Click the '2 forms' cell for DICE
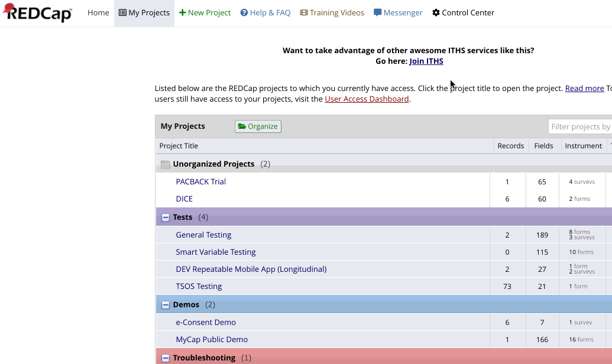The width and height of the screenshot is (612, 364). click(579, 199)
